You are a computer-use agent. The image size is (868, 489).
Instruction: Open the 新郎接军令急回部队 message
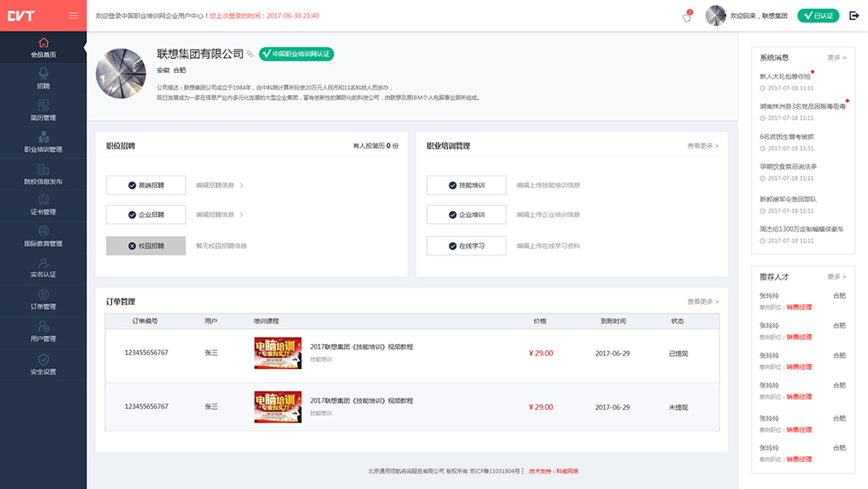point(788,199)
